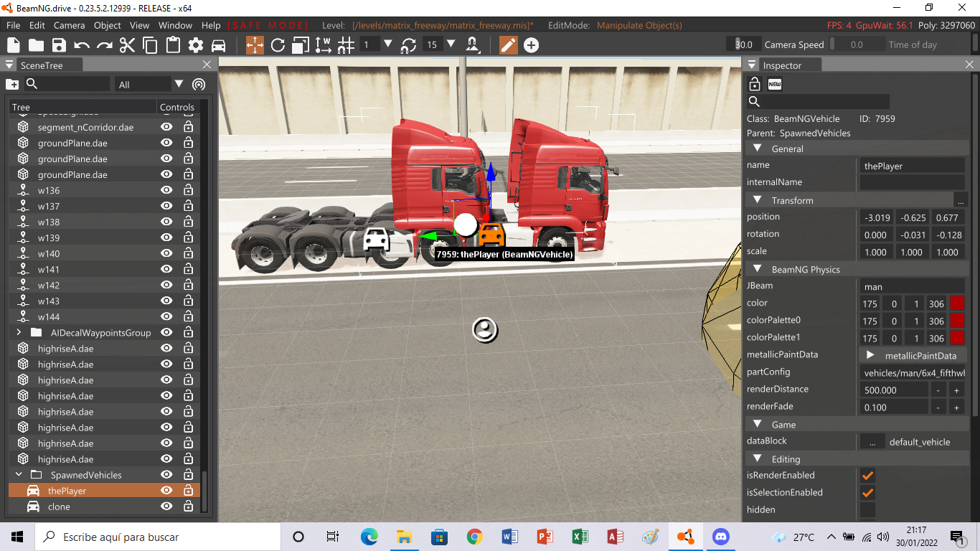
Task: Uncheck the isSelectionEnabled checkbox
Action: (867, 492)
